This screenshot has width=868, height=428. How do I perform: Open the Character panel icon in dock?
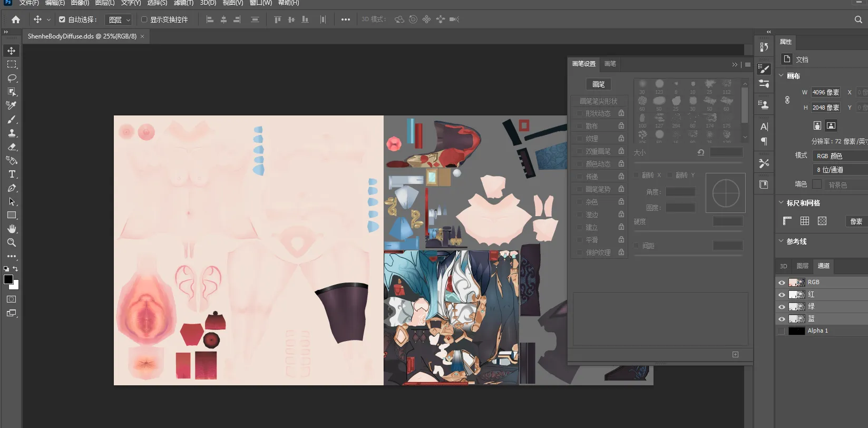pos(764,127)
